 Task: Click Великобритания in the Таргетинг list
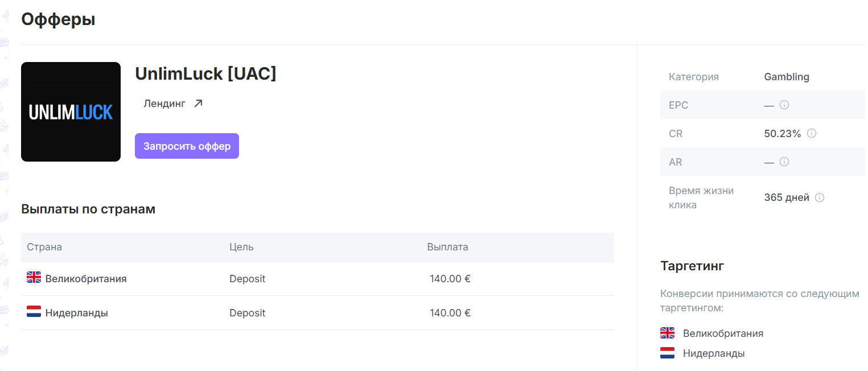[x=723, y=333]
